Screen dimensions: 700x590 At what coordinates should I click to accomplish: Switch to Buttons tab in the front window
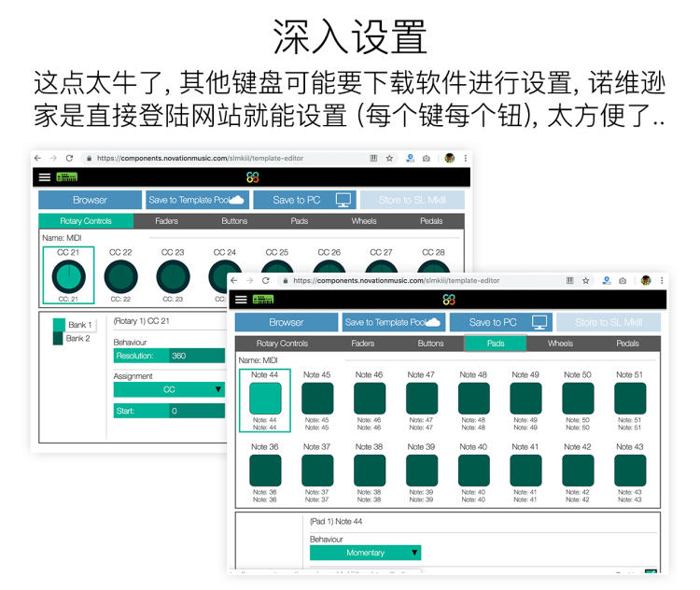pos(431,343)
